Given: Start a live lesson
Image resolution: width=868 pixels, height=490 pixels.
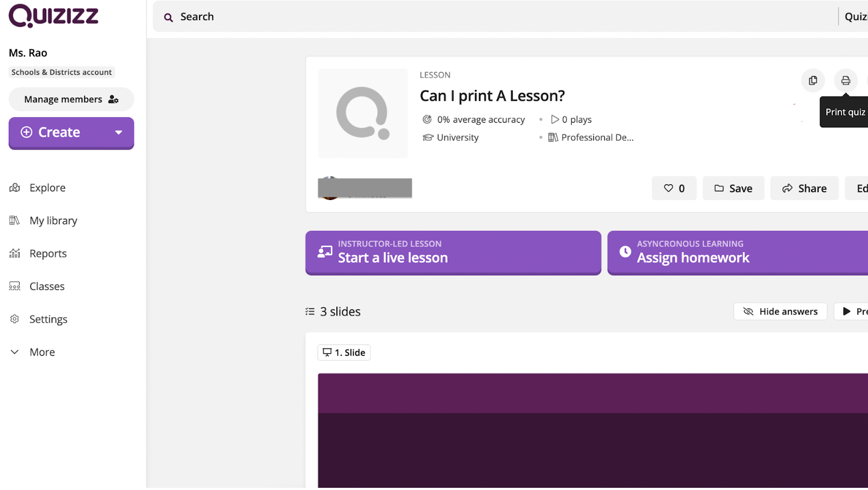Looking at the screenshot, I should (453, 253).
